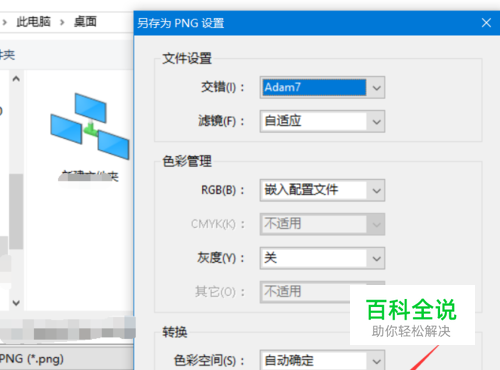
Task: Click the 色彩空间(S) label
Action: coord(209,360)
